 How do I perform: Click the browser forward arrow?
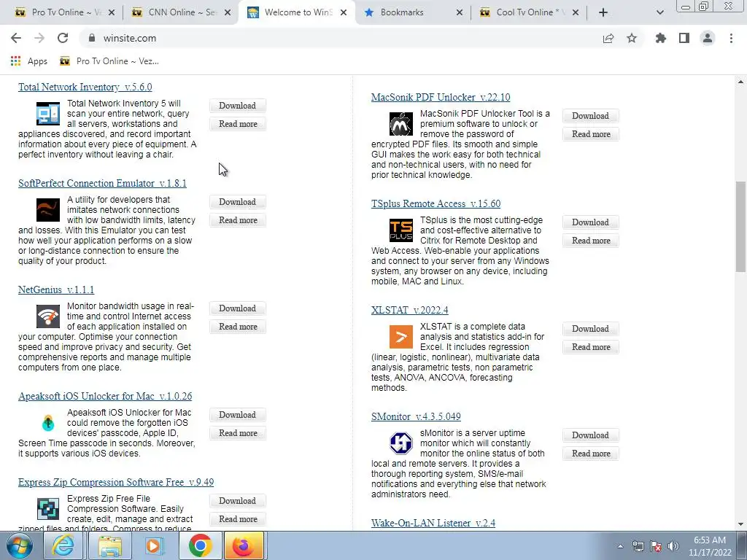39,38
